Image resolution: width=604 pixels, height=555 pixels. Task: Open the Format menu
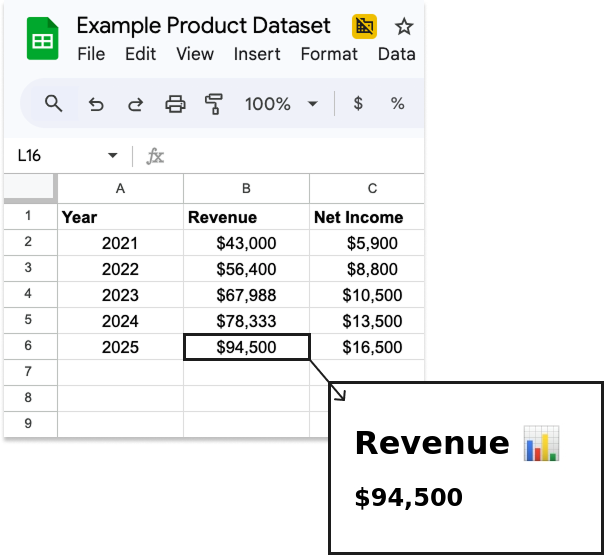pyautogui.click(x=329, y=54)
